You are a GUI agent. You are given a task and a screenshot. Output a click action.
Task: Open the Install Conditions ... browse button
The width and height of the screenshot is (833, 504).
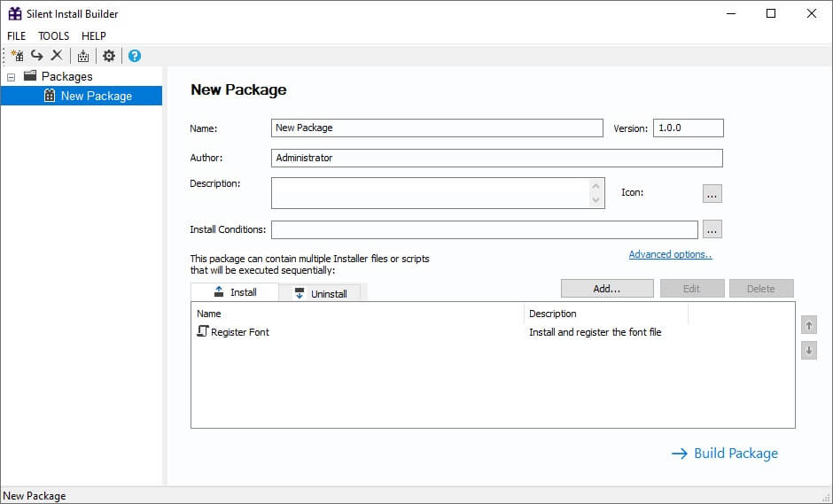click(x=712, y=229)
